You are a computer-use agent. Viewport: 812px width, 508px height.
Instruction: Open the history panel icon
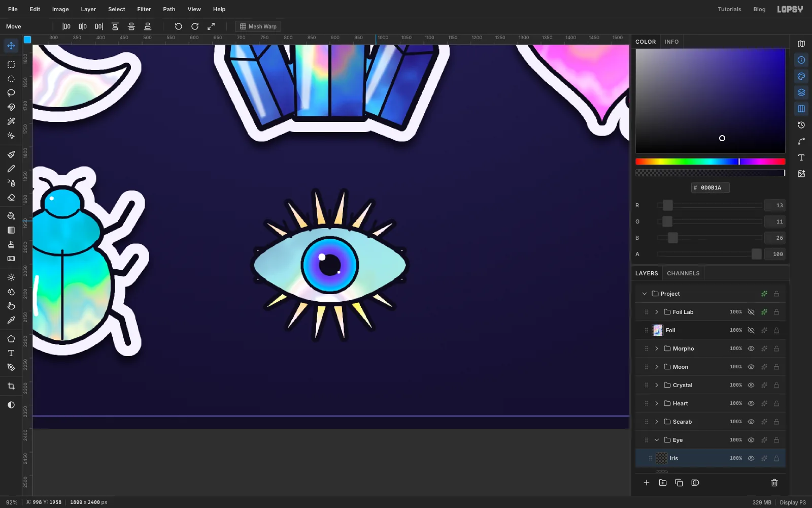pos(801,125)
